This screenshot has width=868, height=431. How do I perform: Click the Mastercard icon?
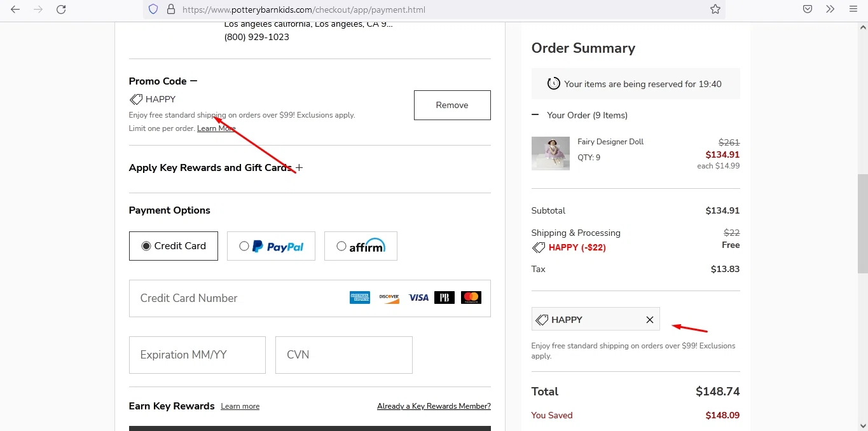[471, 298]
